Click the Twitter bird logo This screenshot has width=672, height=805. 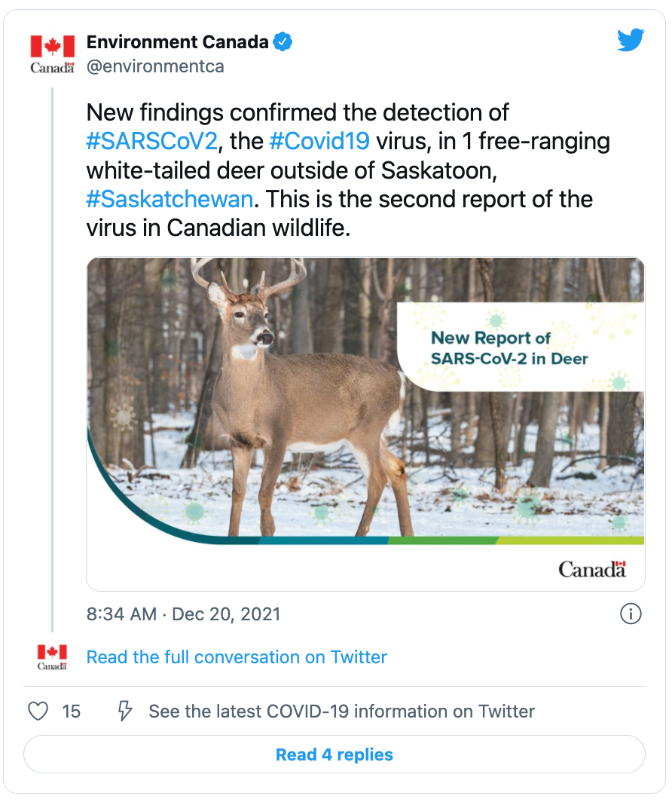pos(631,40)
